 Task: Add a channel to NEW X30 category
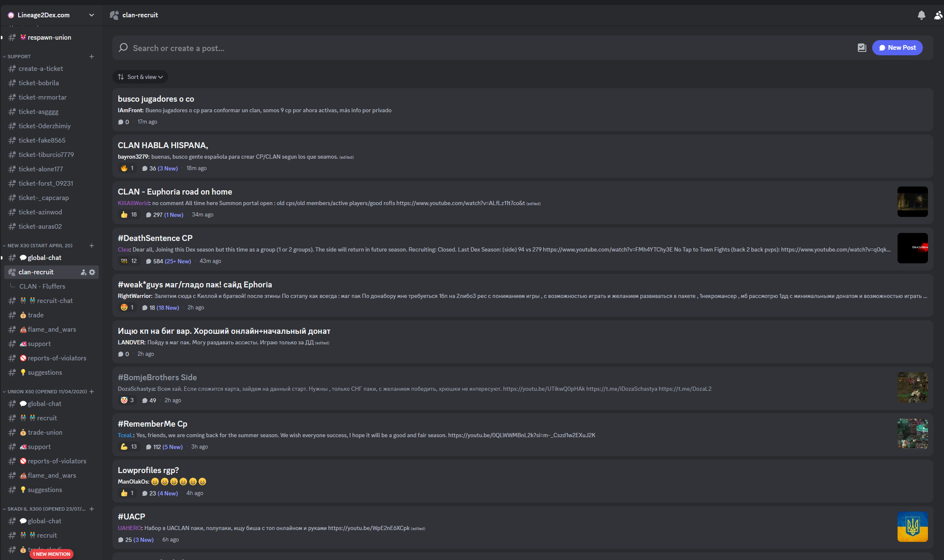tap(92, 246)
